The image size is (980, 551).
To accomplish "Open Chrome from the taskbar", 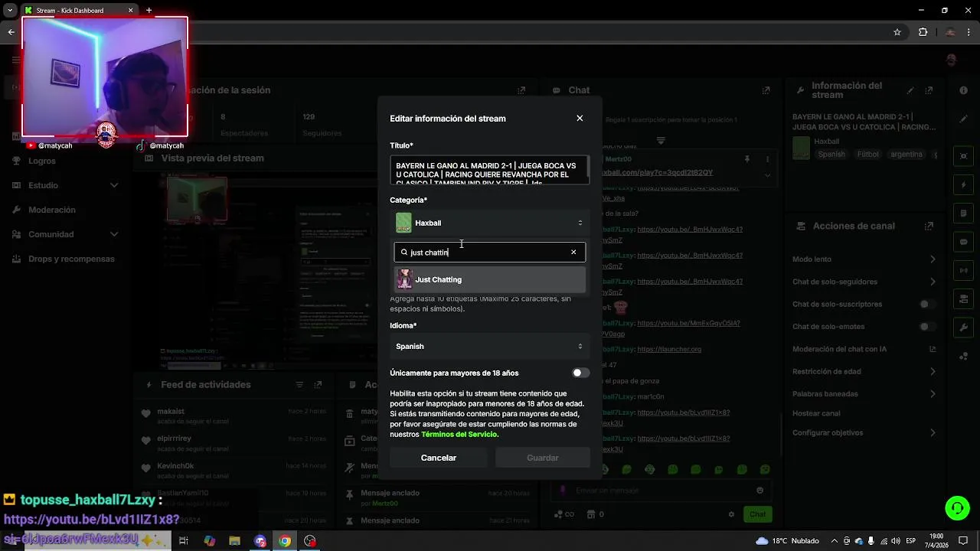I will tap(285, 541).
